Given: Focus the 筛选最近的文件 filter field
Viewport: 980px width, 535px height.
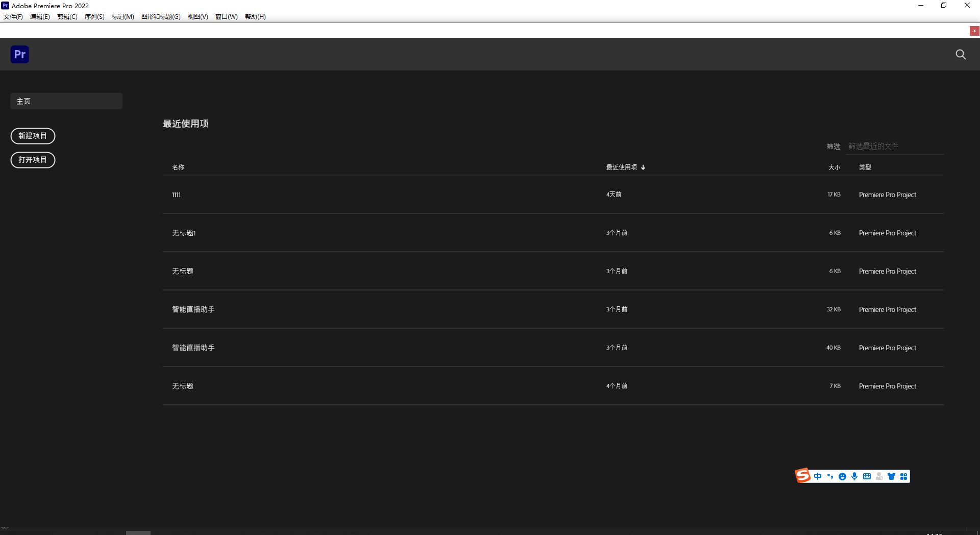Looking at the screenshot, I should 895,146.
